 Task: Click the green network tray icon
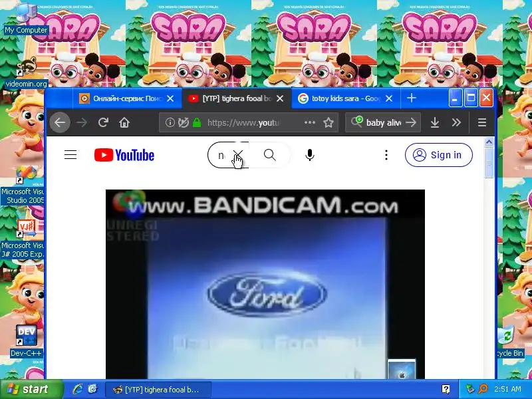point(470,389)
